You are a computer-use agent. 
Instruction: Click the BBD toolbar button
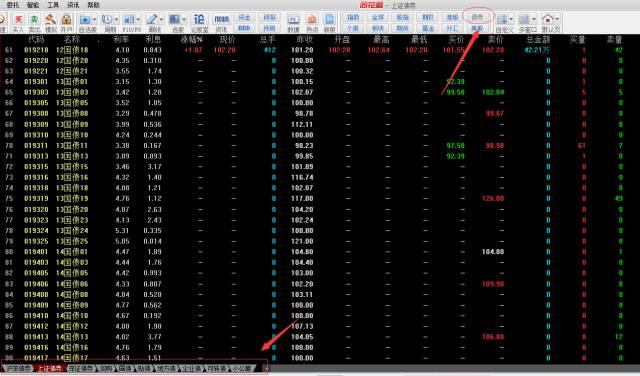point(244,28)
